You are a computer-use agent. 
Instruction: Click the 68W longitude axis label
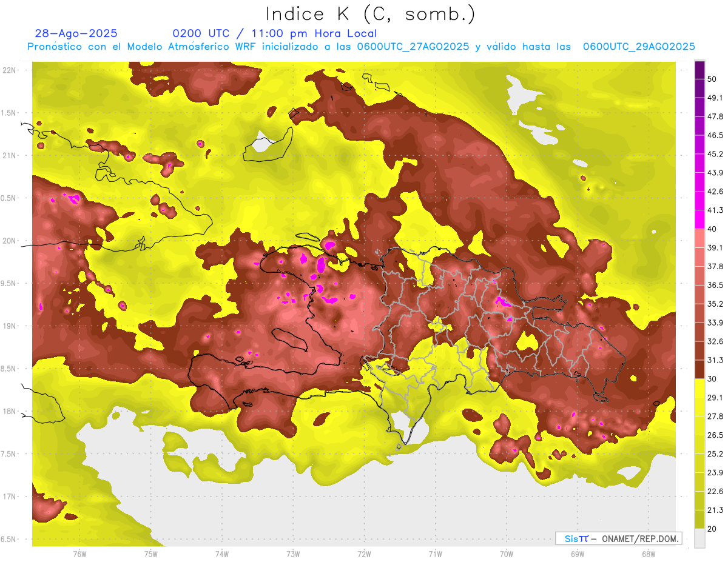(x=648, y=554)
